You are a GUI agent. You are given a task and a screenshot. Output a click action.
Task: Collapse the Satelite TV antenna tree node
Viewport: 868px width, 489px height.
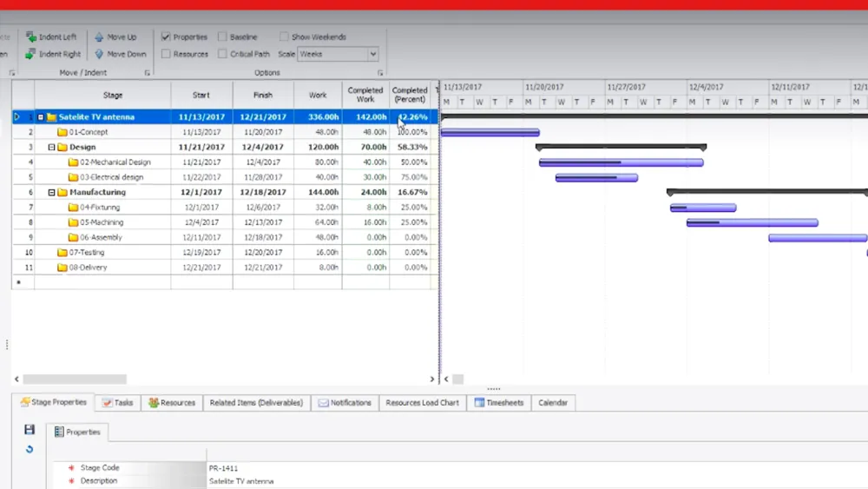(x=41, y=117)
